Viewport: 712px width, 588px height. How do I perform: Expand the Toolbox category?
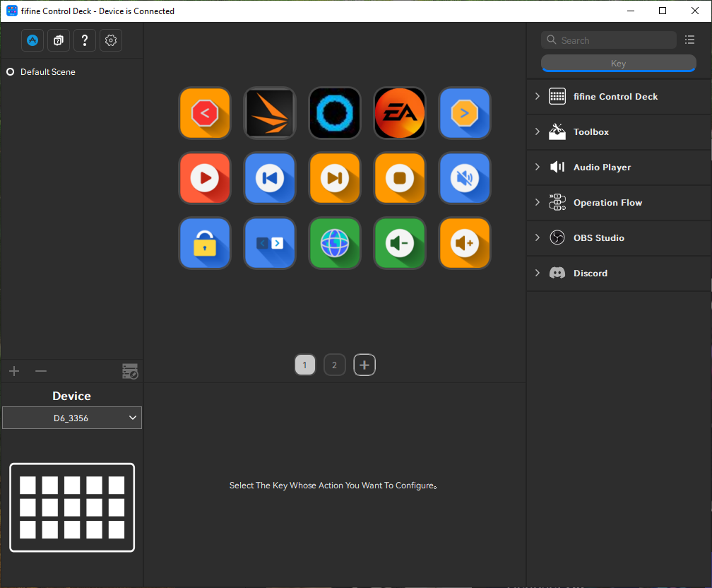[538, 131]
